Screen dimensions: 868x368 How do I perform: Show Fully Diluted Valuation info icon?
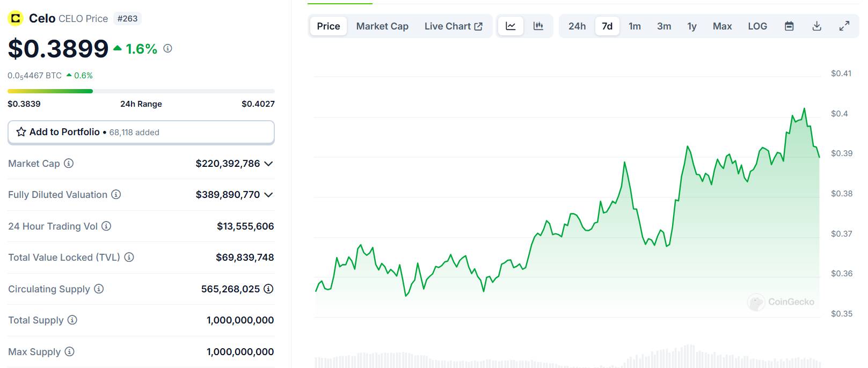click(116, 194)
